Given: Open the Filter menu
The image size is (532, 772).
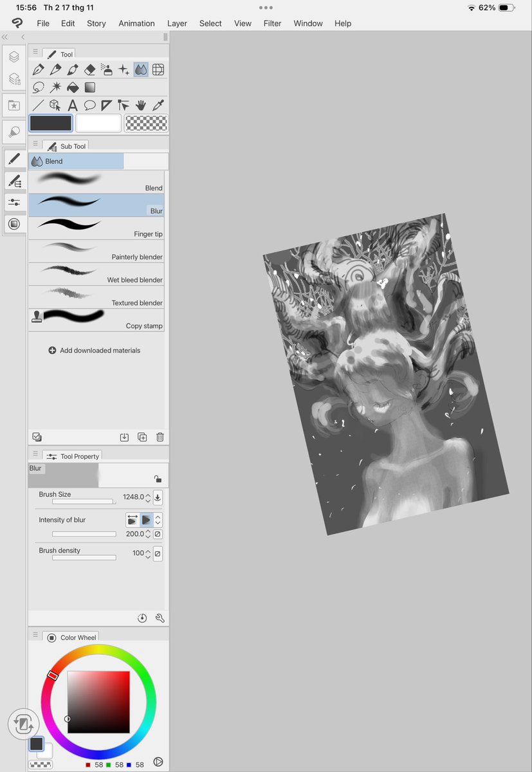Looking at the screenshot, I should (x=272, y=23).
